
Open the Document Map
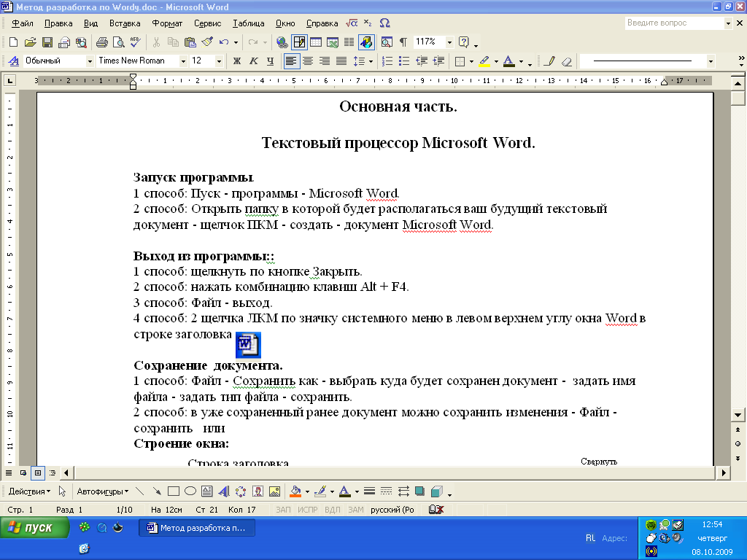387,42
